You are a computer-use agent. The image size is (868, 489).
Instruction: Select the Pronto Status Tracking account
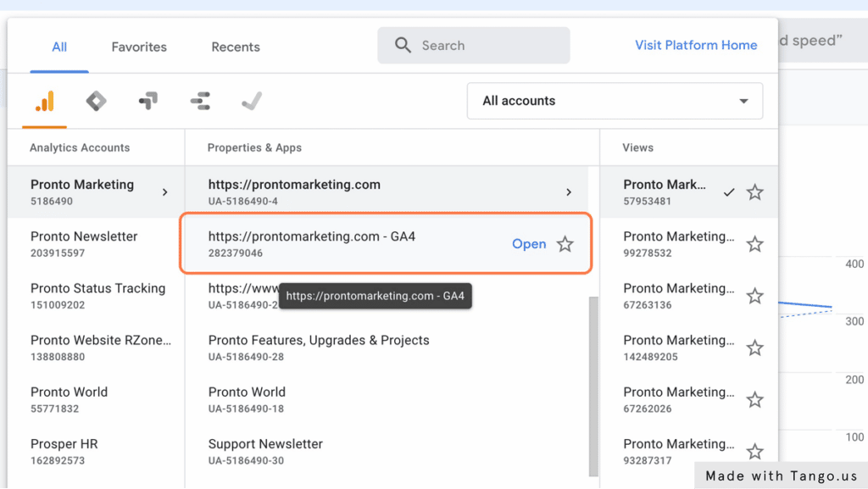(x=96, y=296)
